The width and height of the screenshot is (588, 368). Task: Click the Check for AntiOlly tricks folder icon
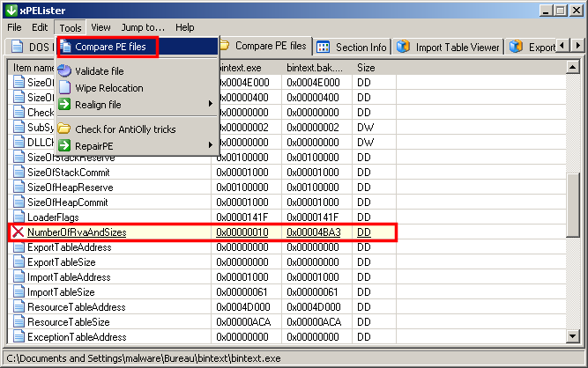[64, 129]
